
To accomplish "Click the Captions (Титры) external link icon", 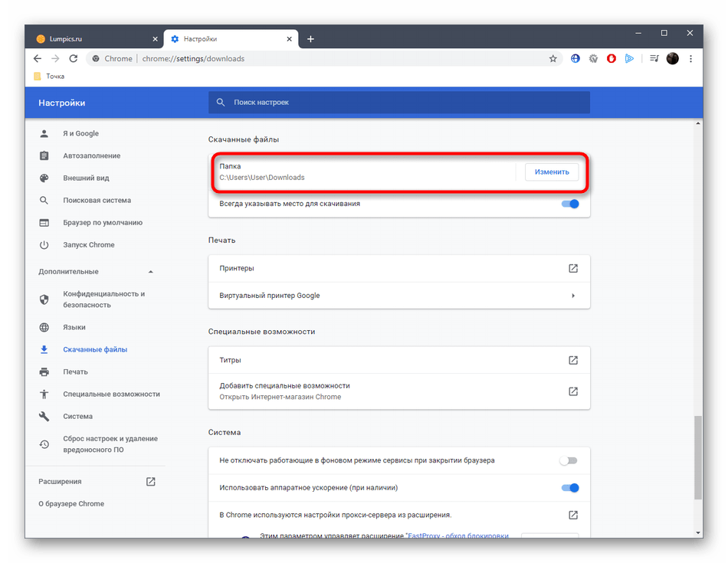I will coord(572,360).
